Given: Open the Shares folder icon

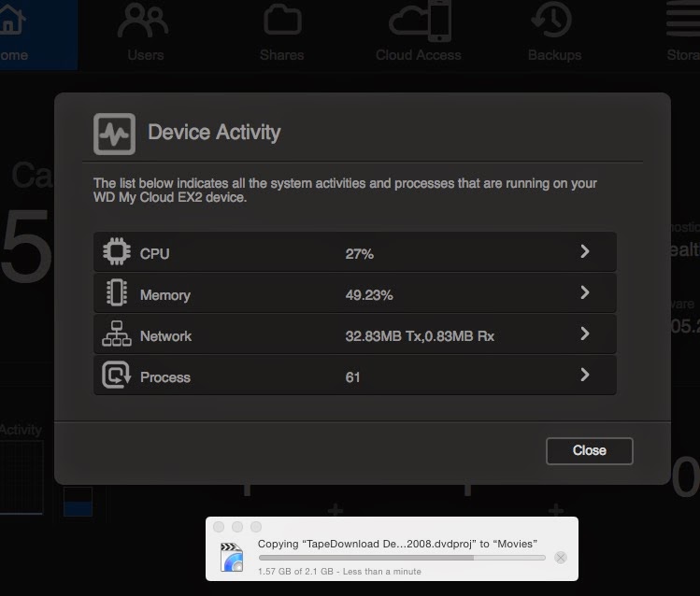Looking at the screenshot, I should click(282, 20).
